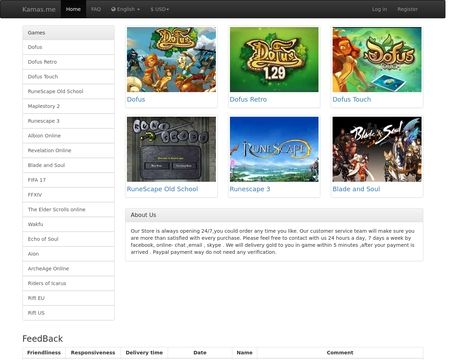Open the Runescape 3 title link
Viewport: 450px width, 360px height.
[x=250, y=189]
